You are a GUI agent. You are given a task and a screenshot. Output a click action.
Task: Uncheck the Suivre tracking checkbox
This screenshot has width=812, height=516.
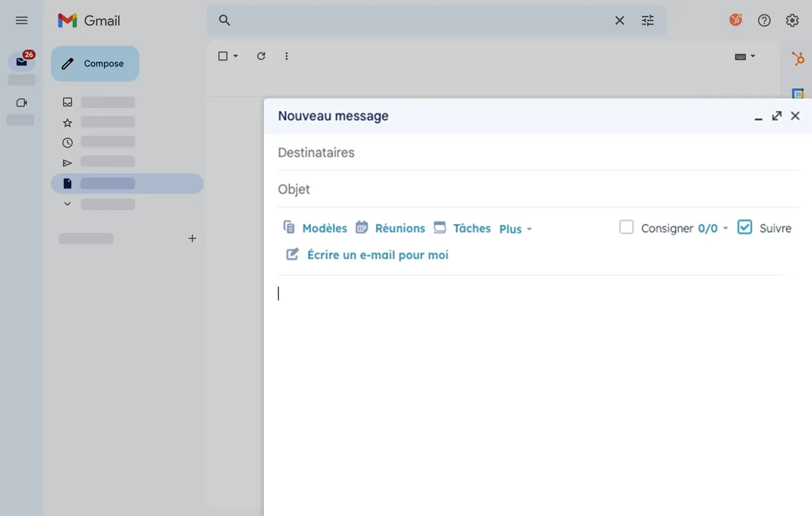coord(744,227)
